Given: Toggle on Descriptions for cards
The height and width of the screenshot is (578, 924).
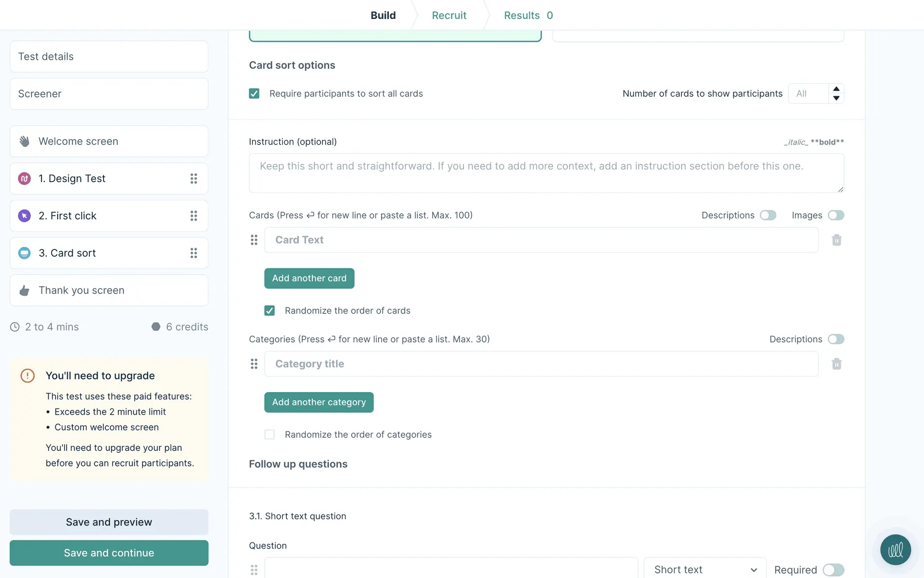Looking at the screenshot, I should point(768,215).
